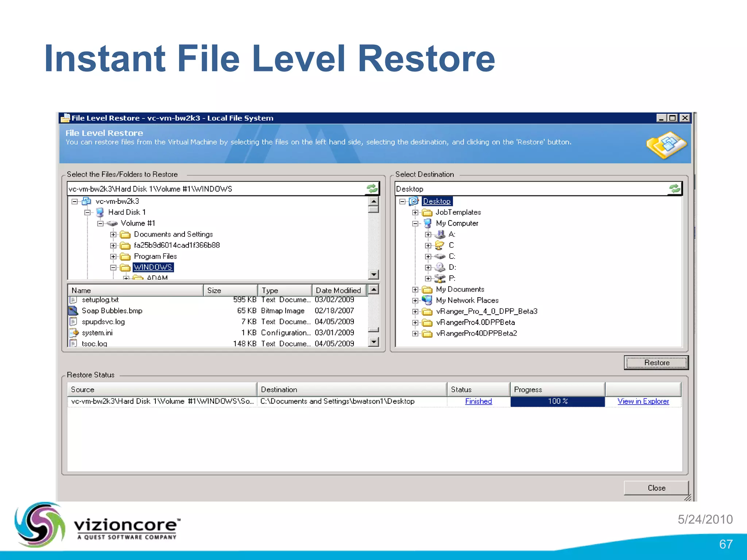747x560 pixels.
Task: Sort file list by Name column
Action: pyautogui.click(x=135, y=290)
